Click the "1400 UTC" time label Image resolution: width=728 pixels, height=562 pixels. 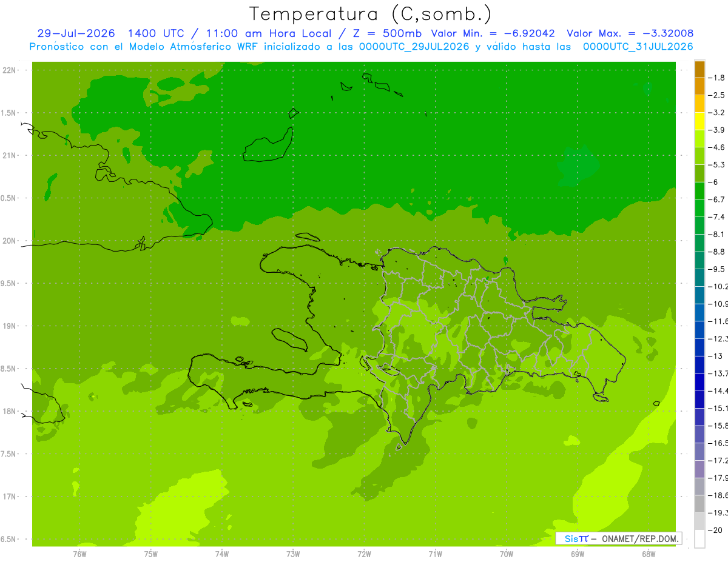pos(158,33)
